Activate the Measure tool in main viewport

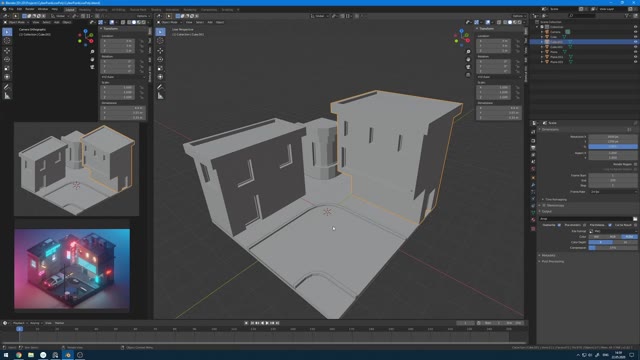160,96
